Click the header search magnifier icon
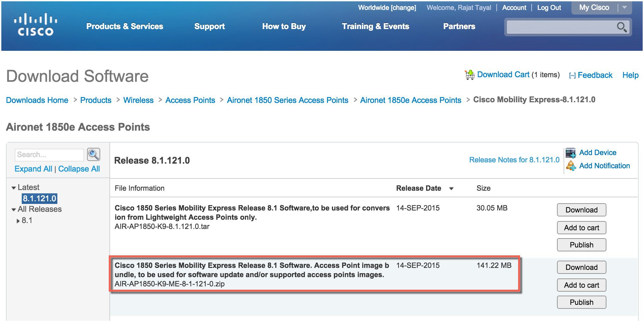This screenshot has width=644, height=322. pos(622,27)
